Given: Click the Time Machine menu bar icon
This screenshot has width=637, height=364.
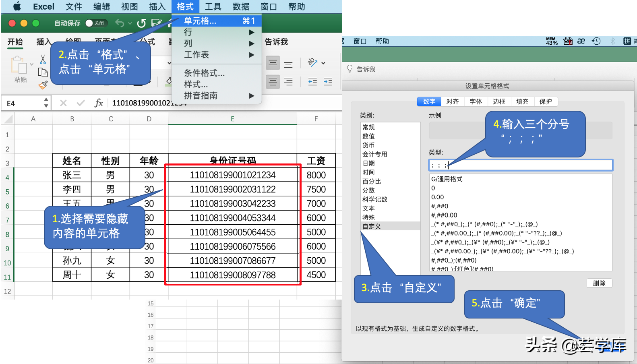Looking at the screenshot, I should 596,41.
